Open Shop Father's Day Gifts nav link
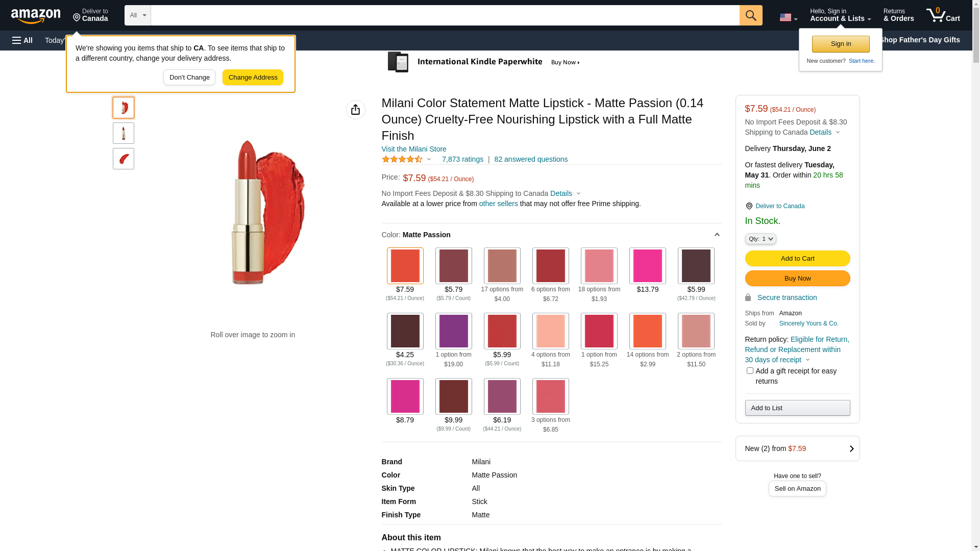Screen dimensions: 980x551 coord(919,40)
